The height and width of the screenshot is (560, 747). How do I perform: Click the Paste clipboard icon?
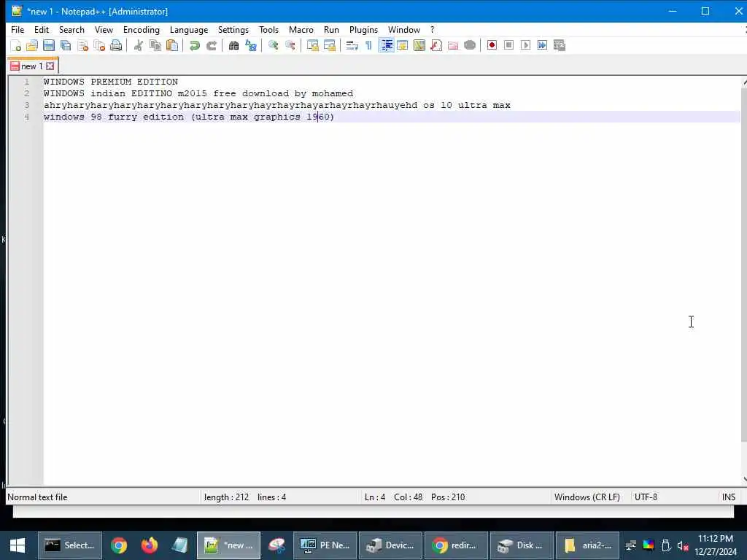tap(172, 45)
